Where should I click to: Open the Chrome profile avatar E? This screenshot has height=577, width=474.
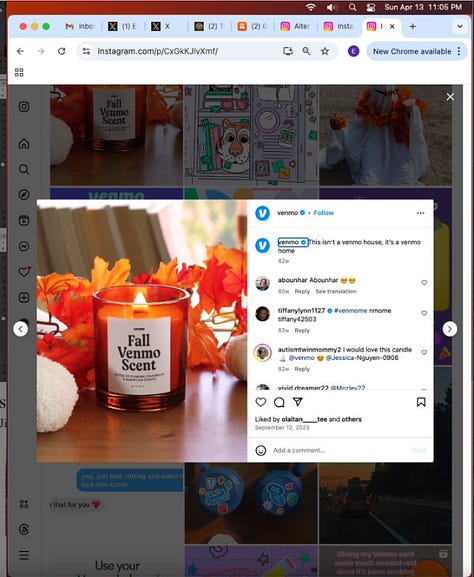[x=353, y=51]
